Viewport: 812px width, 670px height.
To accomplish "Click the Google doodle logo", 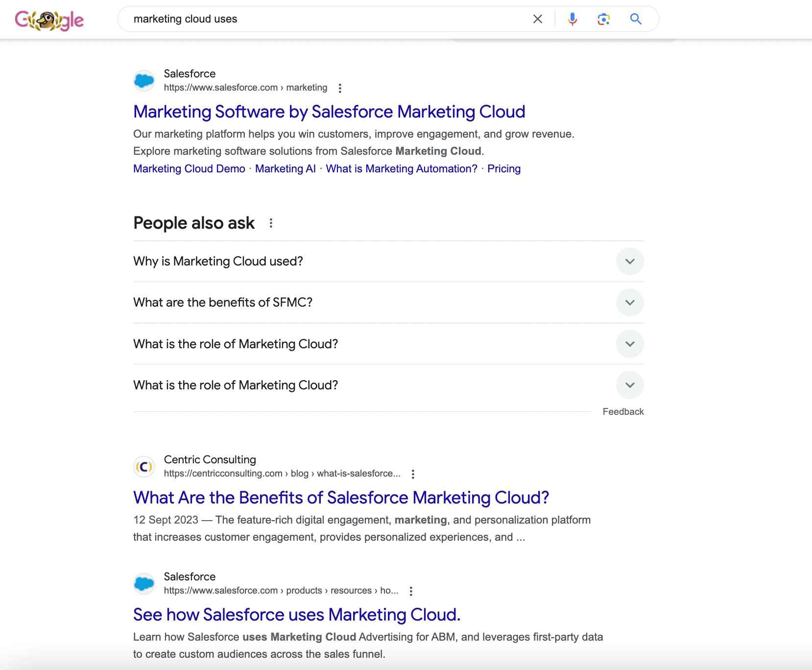I will [x=49, y=20].
